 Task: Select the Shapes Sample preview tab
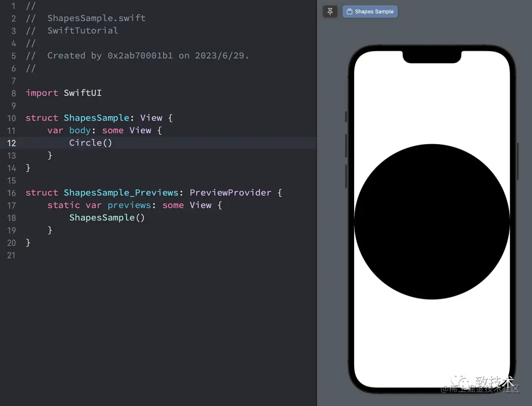coord(370,11)
